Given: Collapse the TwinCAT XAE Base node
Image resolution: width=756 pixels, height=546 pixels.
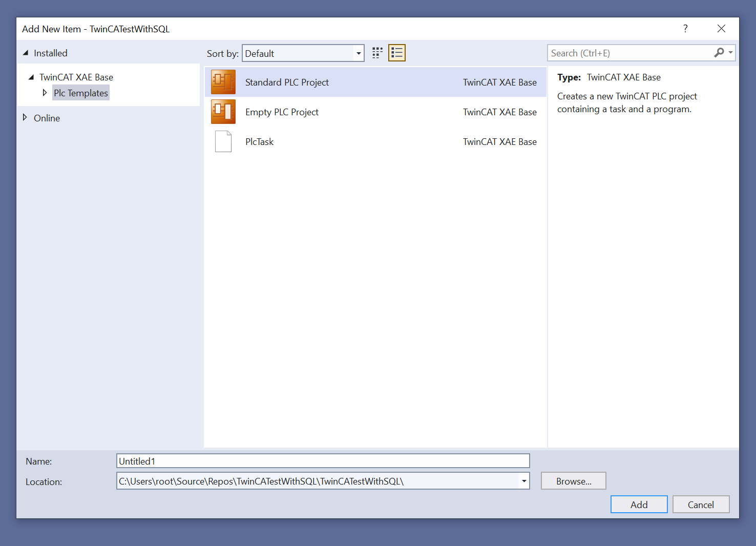Looking at the screenshot, I should click(31, 77).
